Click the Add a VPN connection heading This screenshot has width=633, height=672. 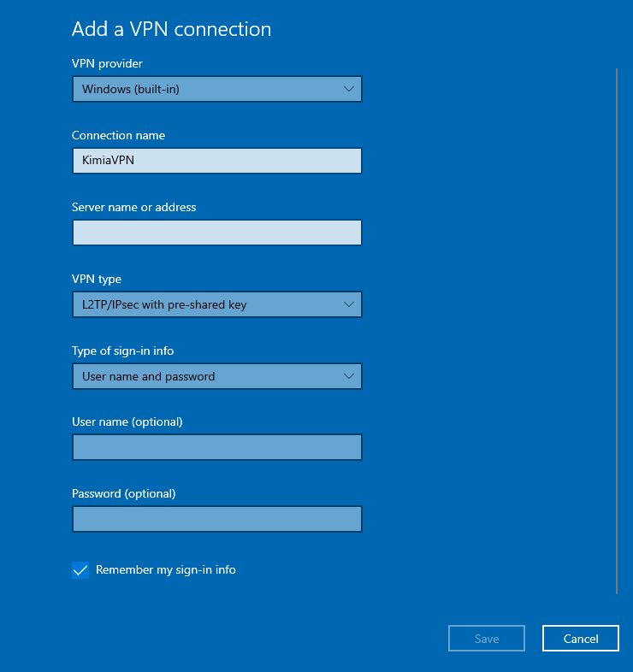pyautogui.click(x=171, y=29)
